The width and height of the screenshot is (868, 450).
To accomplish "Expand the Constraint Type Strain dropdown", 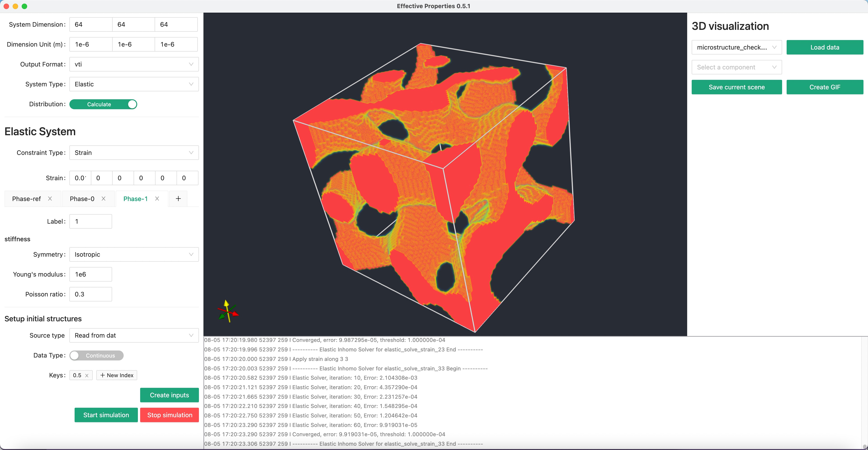I will pyautogui.click(x=134, y=152).
